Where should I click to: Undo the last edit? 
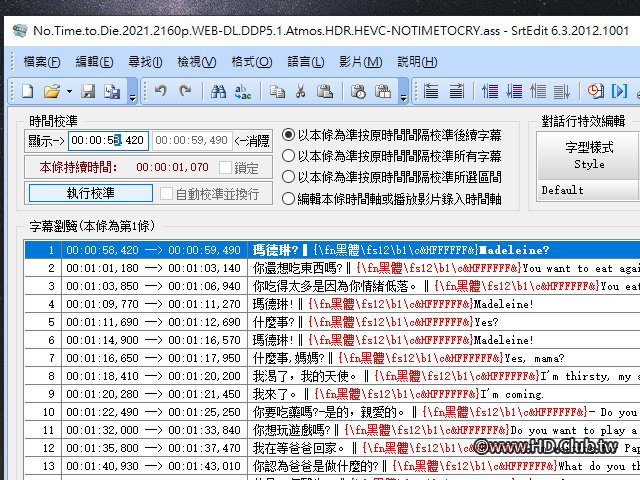click(160, 91)
